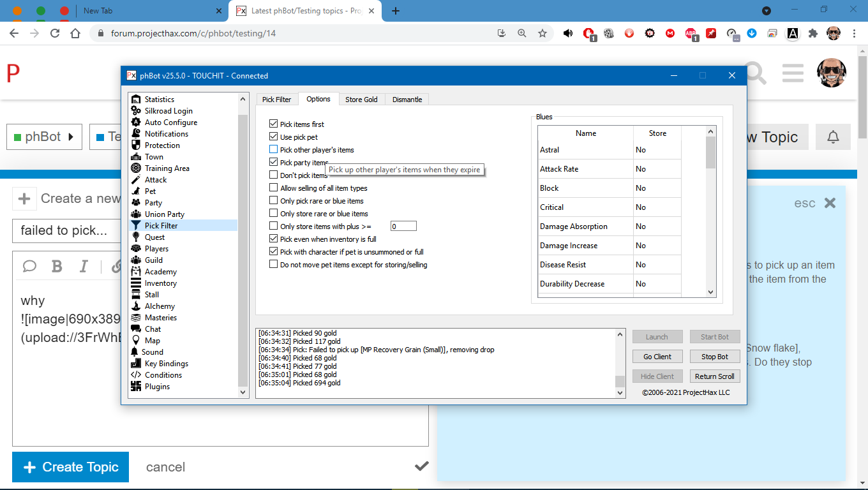Toggle Only pick rare or blue items
The width and height of the screenshot is (868, 490).
point(274,201)
